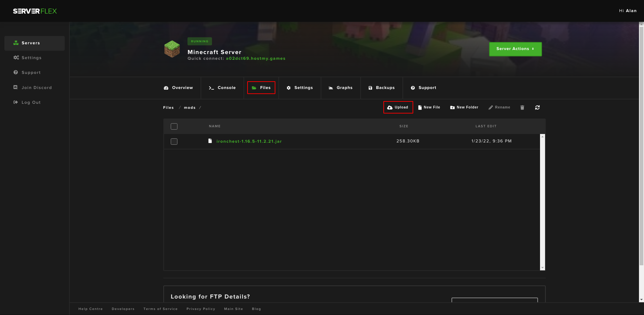
Task: Click the Backups disk icon
Action: pyautogui.click(x=370, y=88)
